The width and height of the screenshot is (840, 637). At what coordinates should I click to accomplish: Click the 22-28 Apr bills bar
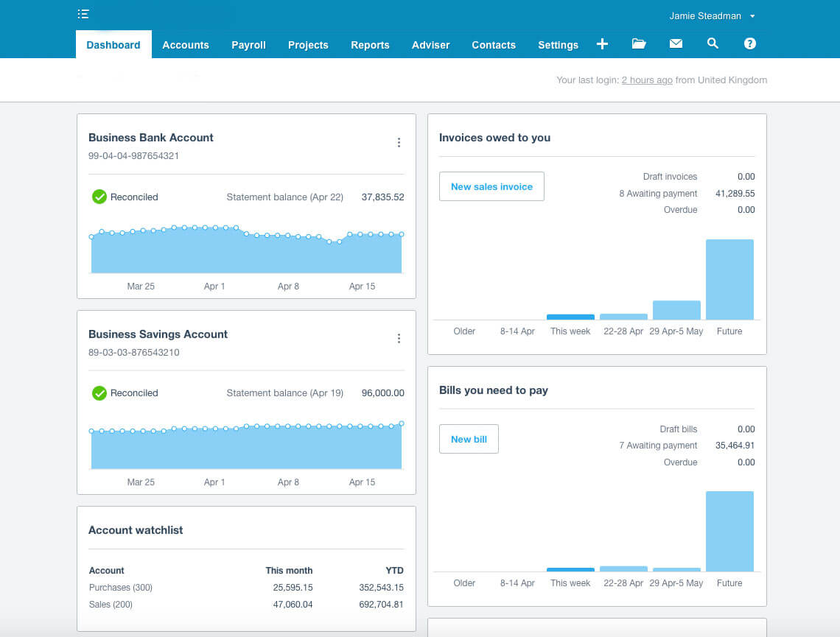[623, 569]
